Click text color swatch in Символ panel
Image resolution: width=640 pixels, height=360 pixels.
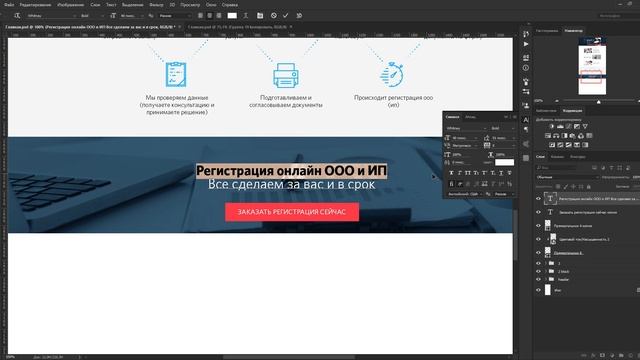click(504, 162)
